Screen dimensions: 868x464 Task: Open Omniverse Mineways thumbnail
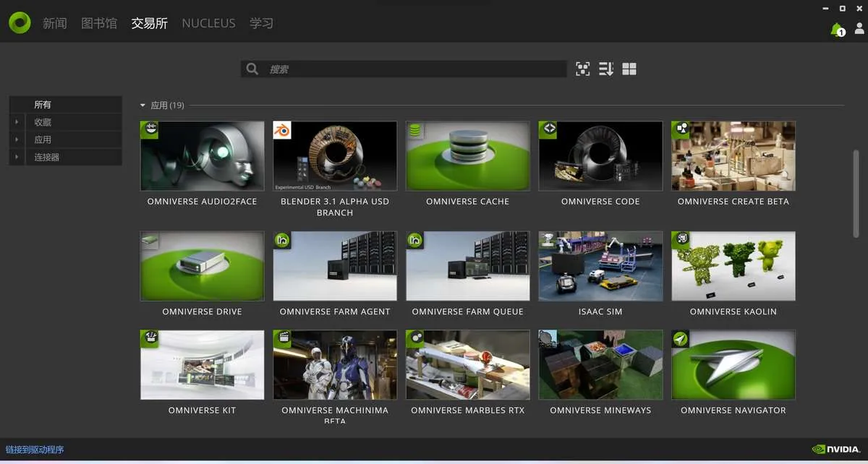point(600,365)
